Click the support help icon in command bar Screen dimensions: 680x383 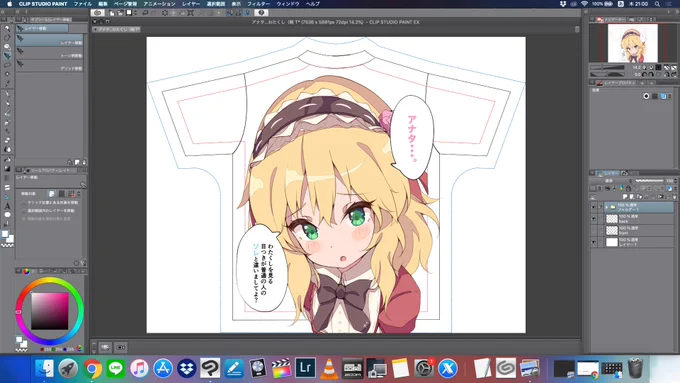click(261, 13)
